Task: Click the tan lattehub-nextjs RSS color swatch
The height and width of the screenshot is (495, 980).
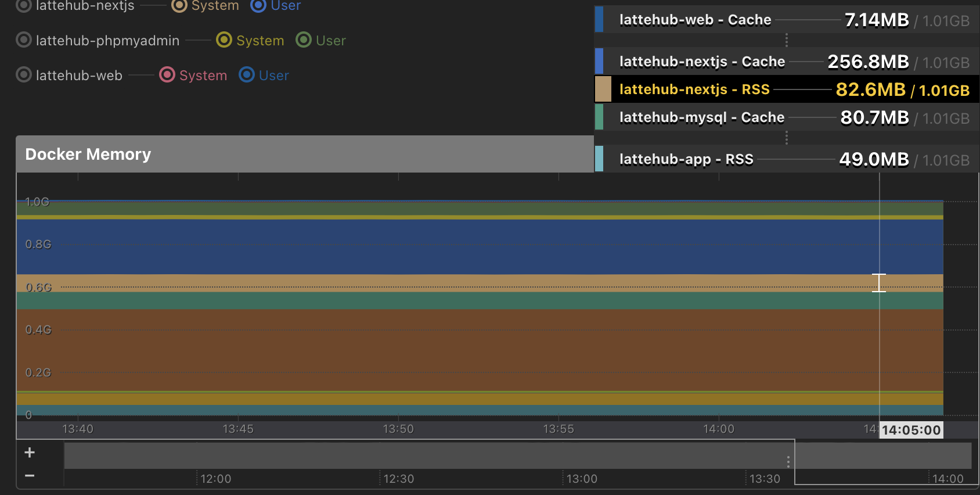Action: click(603, 89)
